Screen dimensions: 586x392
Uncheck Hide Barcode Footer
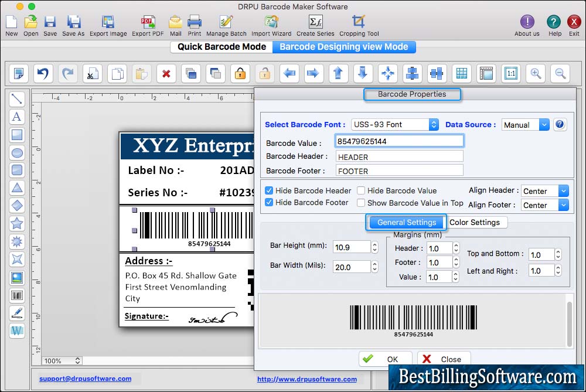pos(269,202)
